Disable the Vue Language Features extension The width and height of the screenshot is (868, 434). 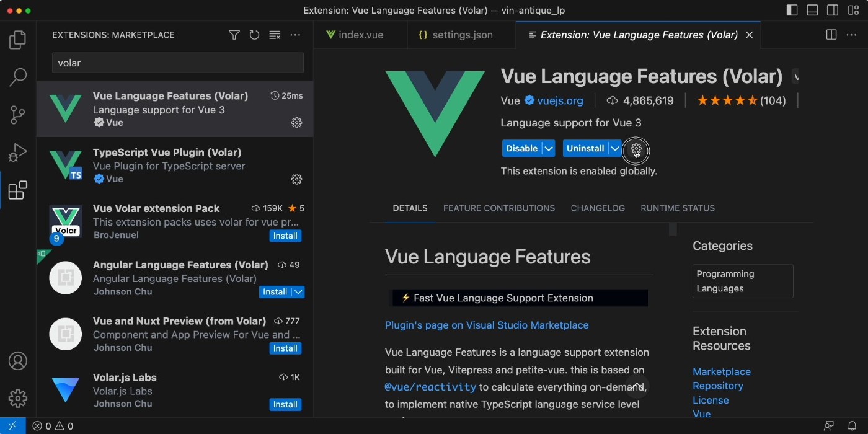(522, 148)
